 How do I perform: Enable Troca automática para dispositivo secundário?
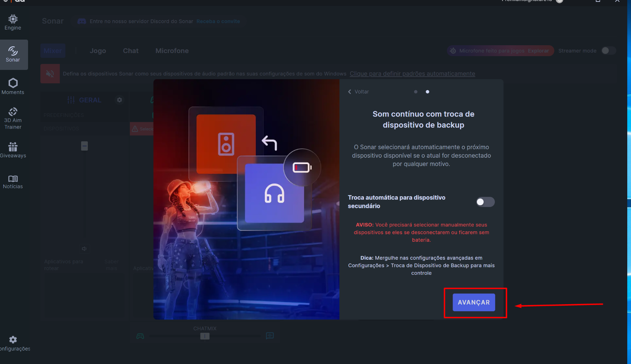click(485, 202)
